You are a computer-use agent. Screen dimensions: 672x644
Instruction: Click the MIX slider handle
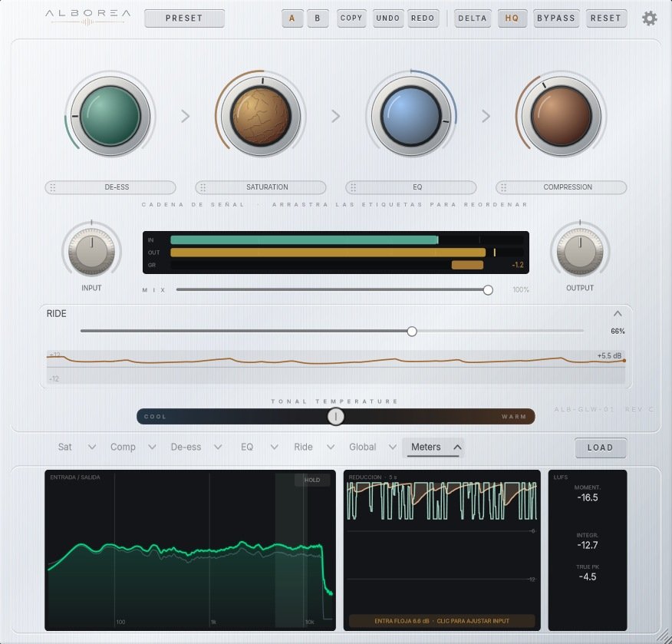488,290
